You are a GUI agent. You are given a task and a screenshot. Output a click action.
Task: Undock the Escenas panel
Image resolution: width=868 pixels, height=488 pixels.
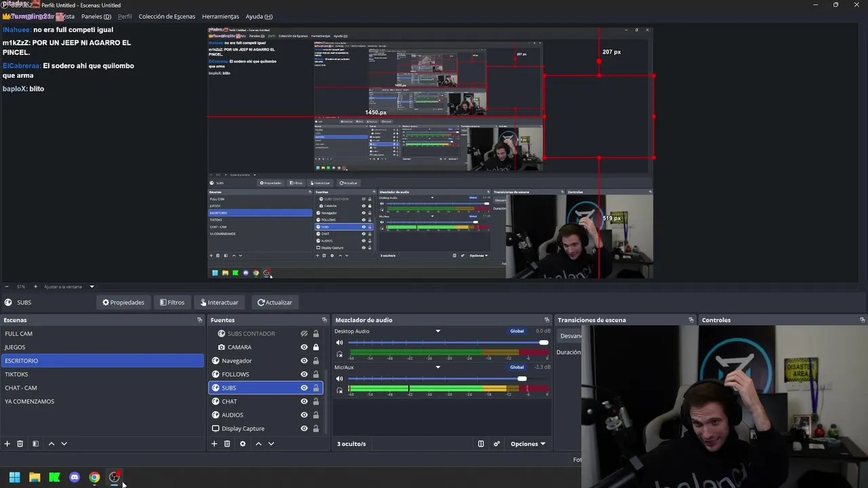[x=199, y=320]
